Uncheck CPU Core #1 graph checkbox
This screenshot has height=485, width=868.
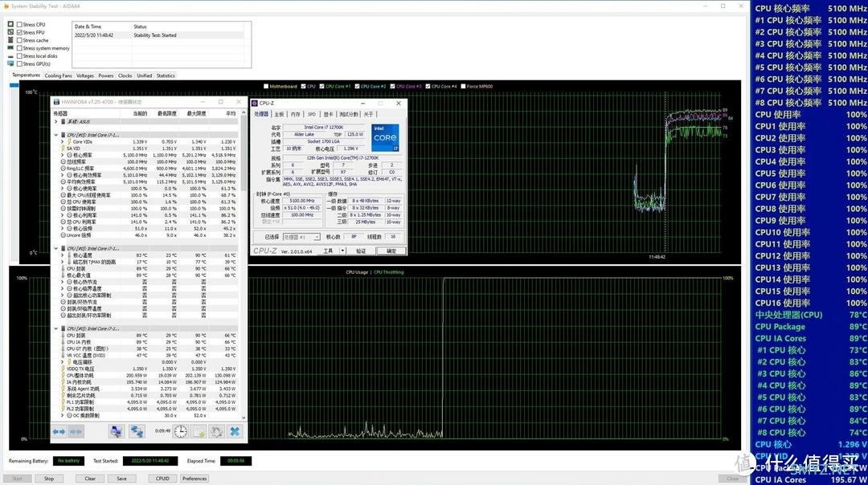tap(321, 86)
